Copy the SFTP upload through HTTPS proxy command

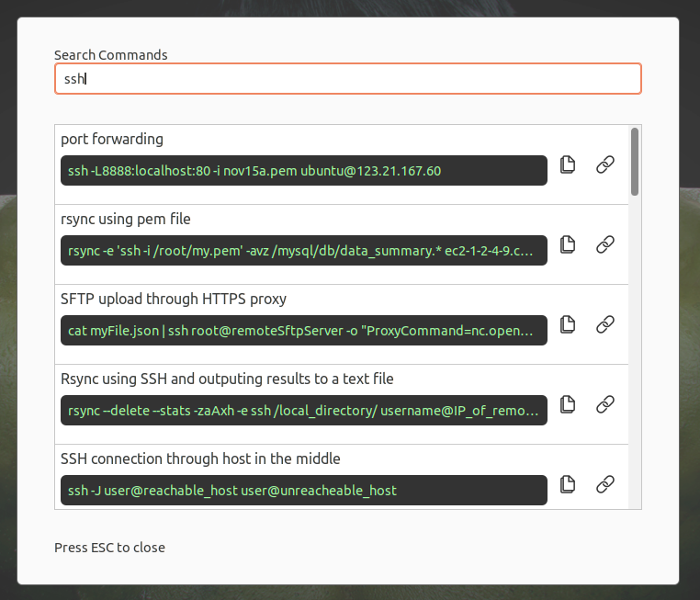568,325
